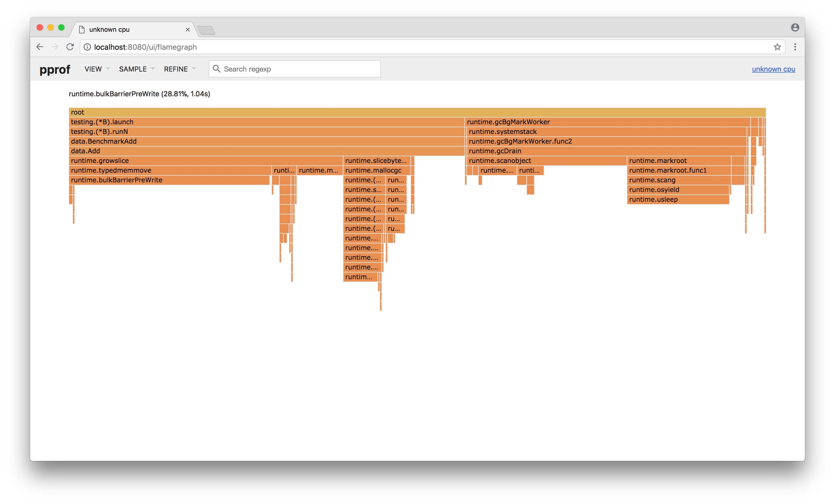Click the site information icon
Image resolution: width=835 pixels, height=504 pixels.
click(x=87, y=47)
